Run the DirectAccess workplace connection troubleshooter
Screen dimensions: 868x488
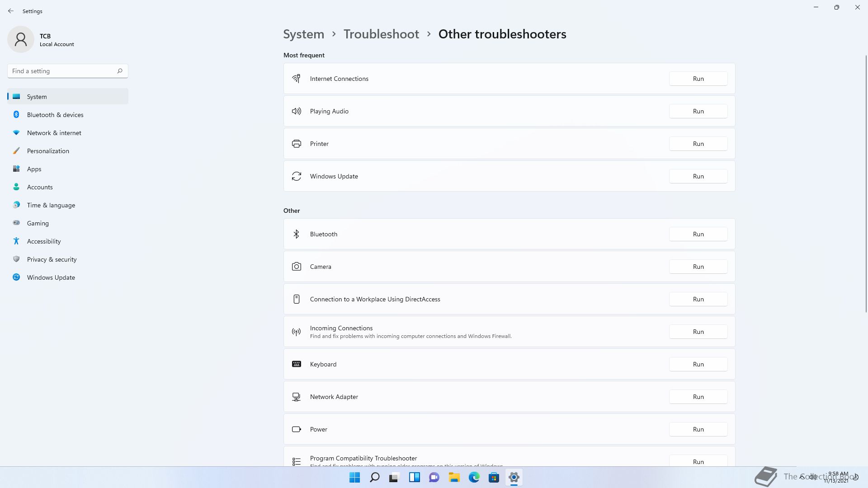pyautogui.click(x=698, y=299)
